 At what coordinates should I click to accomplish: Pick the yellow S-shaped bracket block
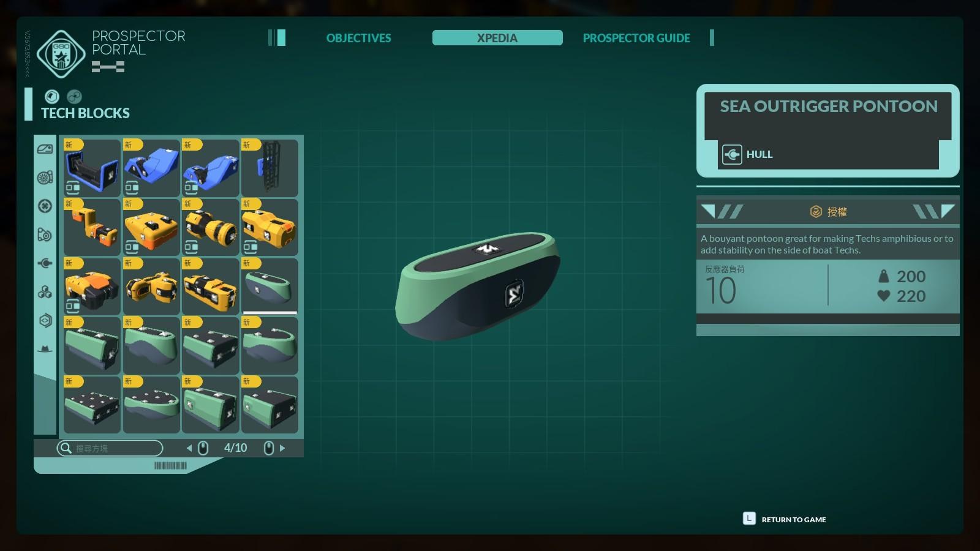(92, 227)
